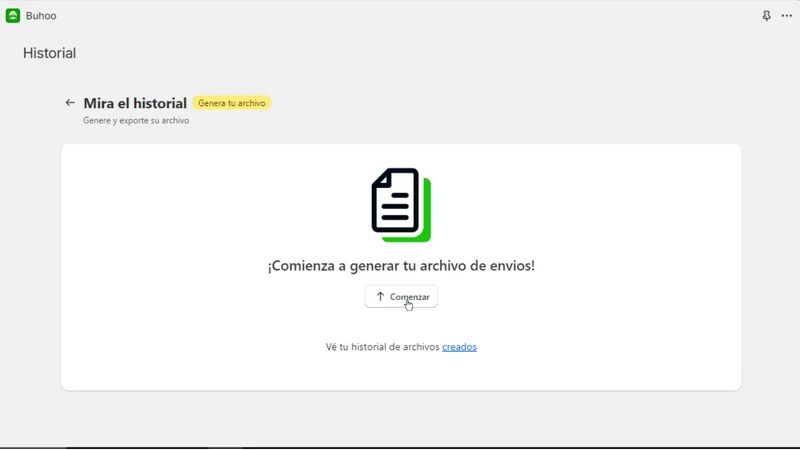Open the creados history link

tap(459, 347)
